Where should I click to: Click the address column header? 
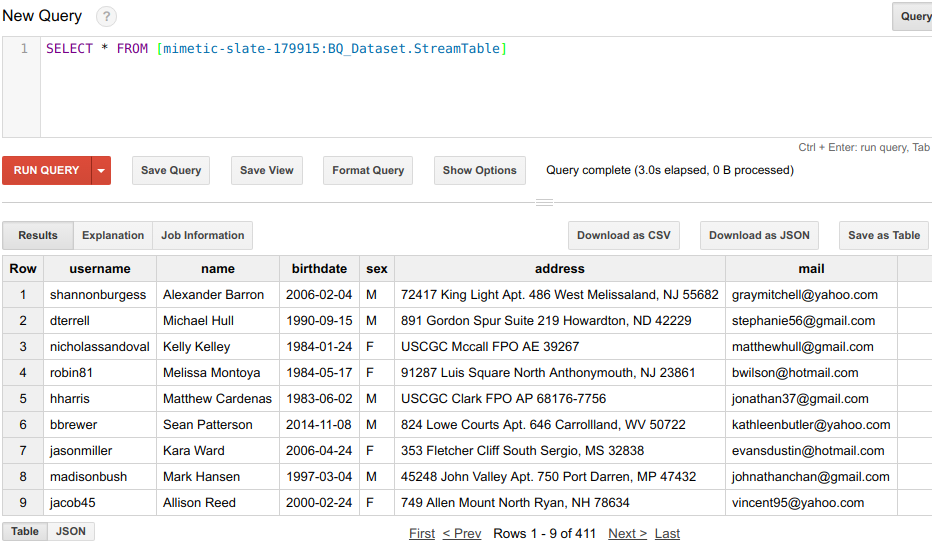[x=560, y=269]
